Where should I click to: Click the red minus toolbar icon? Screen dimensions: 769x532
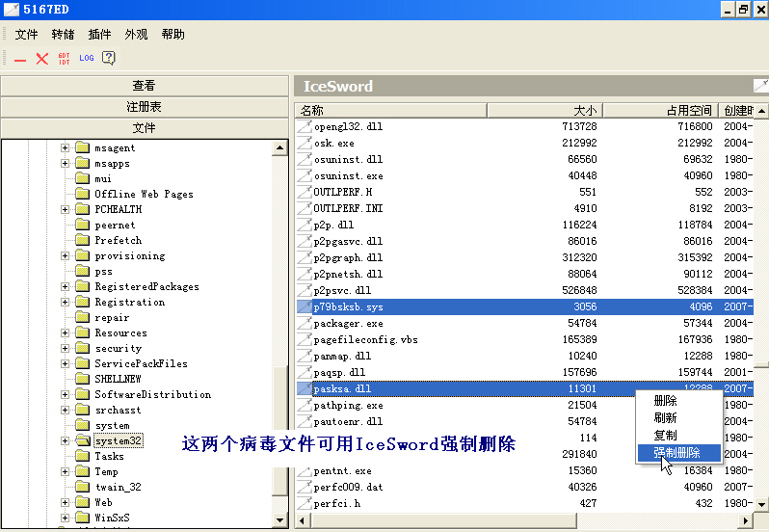pos(20,60)
